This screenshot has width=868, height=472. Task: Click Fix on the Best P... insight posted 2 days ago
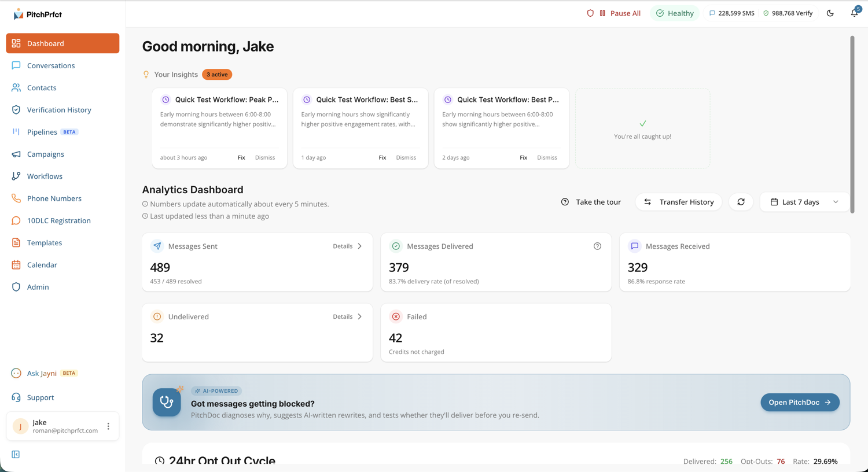click(524, 157)
